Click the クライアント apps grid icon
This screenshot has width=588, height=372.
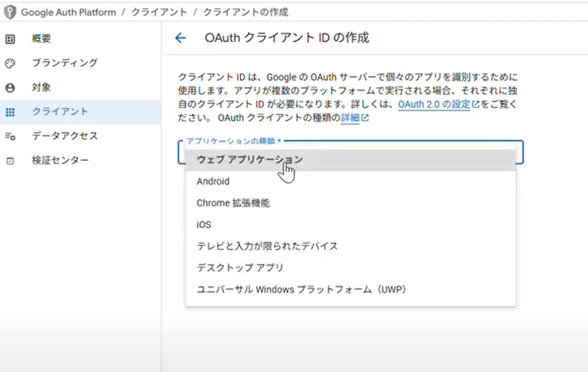(x=10, y=112)
